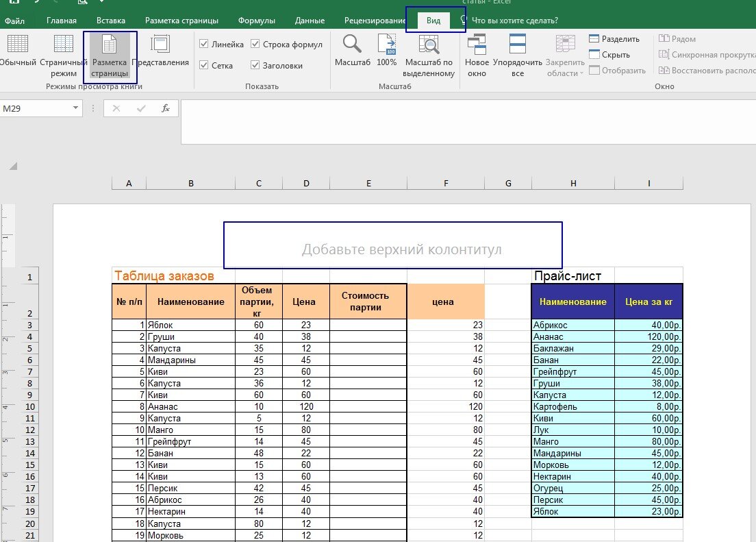Click the 'Что вы хотите сделать?' search field

coord(514,21)
